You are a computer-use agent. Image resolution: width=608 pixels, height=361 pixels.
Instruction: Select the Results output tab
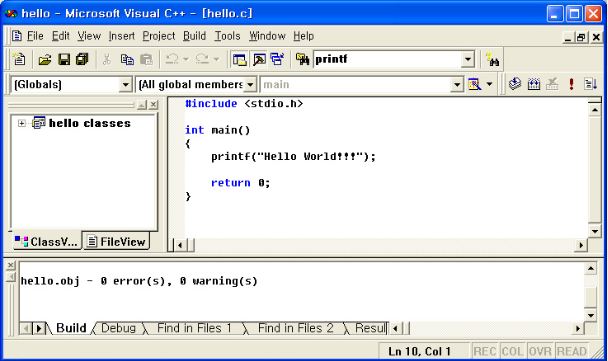point(370,328)
